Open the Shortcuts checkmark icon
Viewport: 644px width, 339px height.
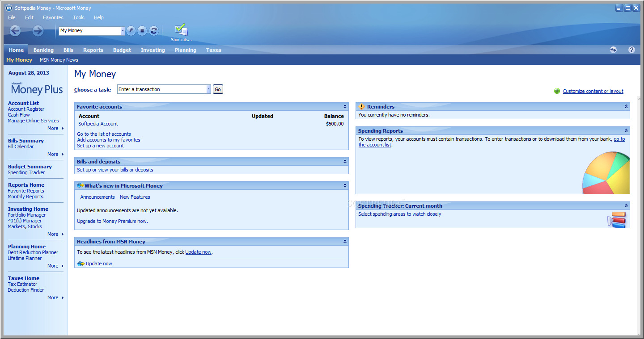181,30
